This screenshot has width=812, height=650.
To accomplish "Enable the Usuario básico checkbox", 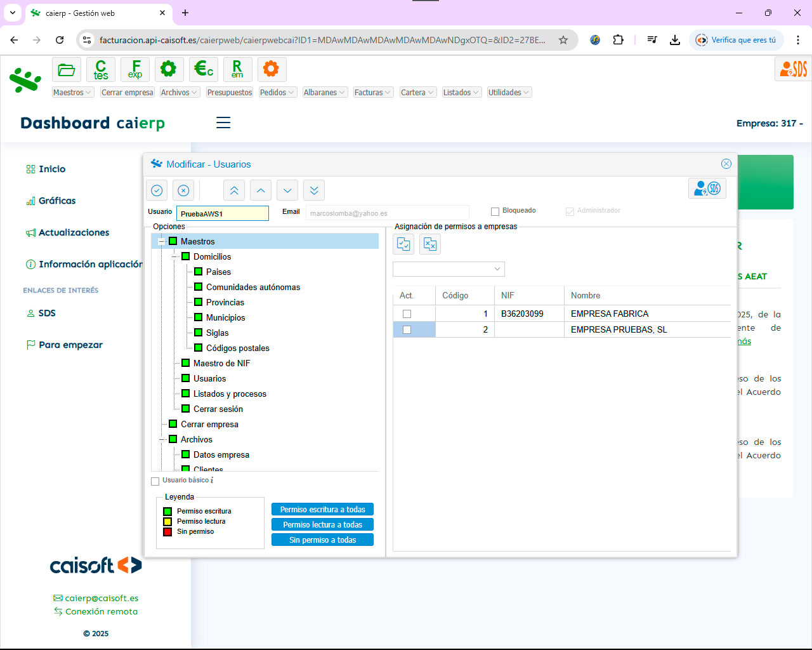I will click(155, 481).
